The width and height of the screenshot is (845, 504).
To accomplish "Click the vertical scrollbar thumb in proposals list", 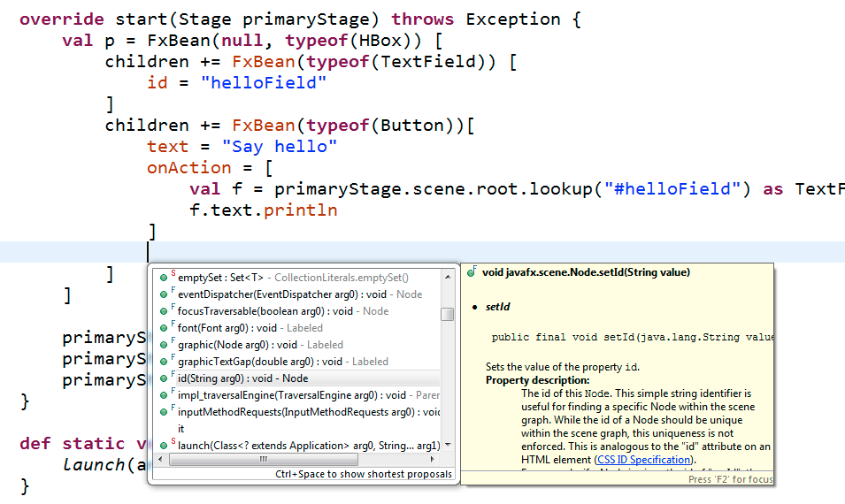I will [448, 314].
